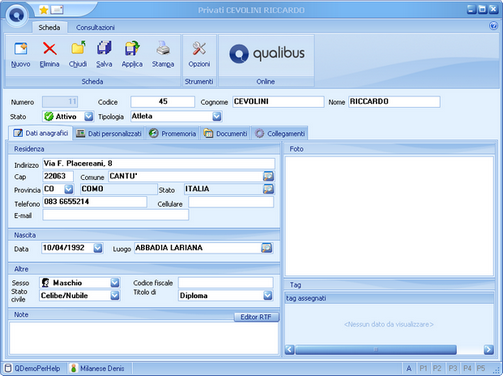Click the qualibus Online logo

click(267, 54)
